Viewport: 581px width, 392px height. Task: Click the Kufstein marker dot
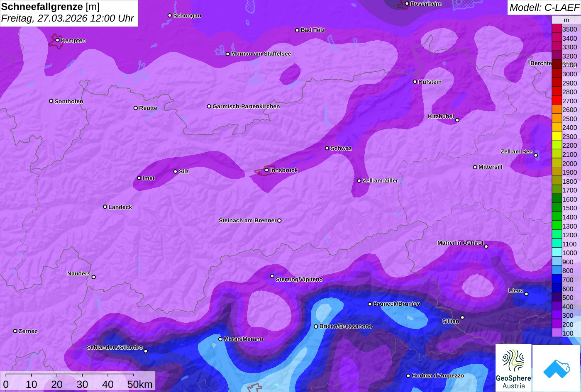tap(415, 82)
